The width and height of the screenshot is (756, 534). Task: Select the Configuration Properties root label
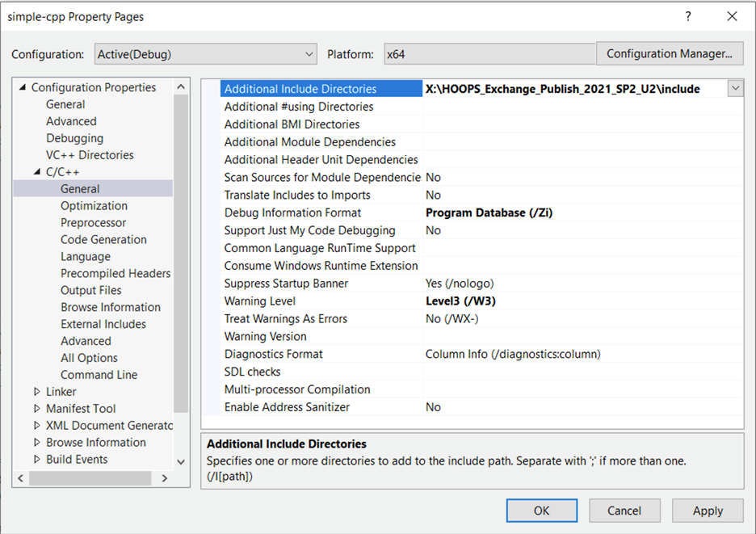94,87
